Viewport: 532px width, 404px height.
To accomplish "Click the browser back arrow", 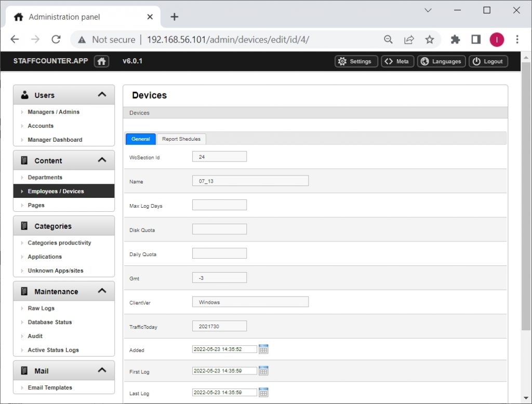I will tap(15, 39).
